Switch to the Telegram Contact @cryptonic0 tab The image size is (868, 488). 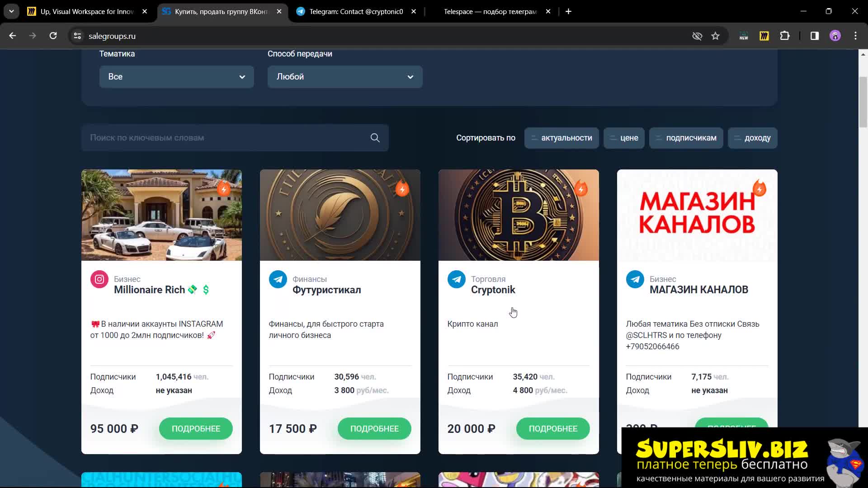(356, 11)
